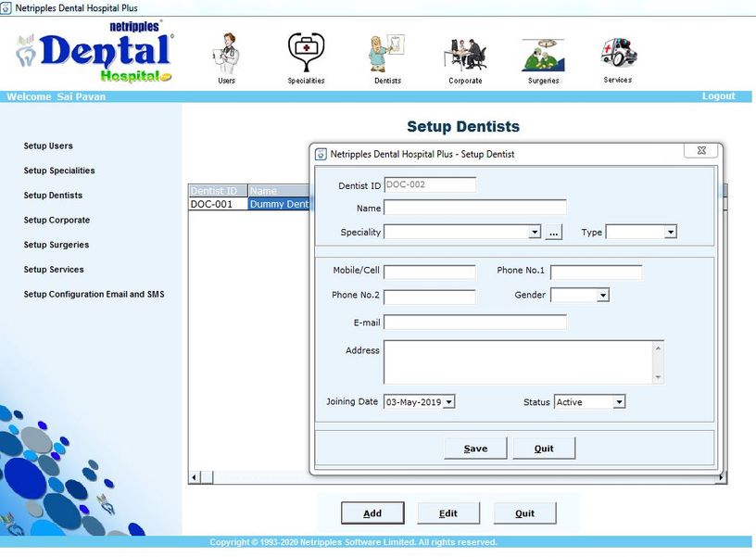Open the Surgeries toolbar icon
The image size is (756, 557).
(x=543, y=60)
